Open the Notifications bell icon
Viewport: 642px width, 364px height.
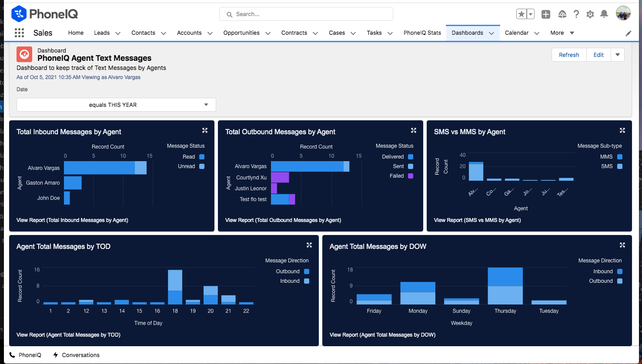[x=604, y=14]
